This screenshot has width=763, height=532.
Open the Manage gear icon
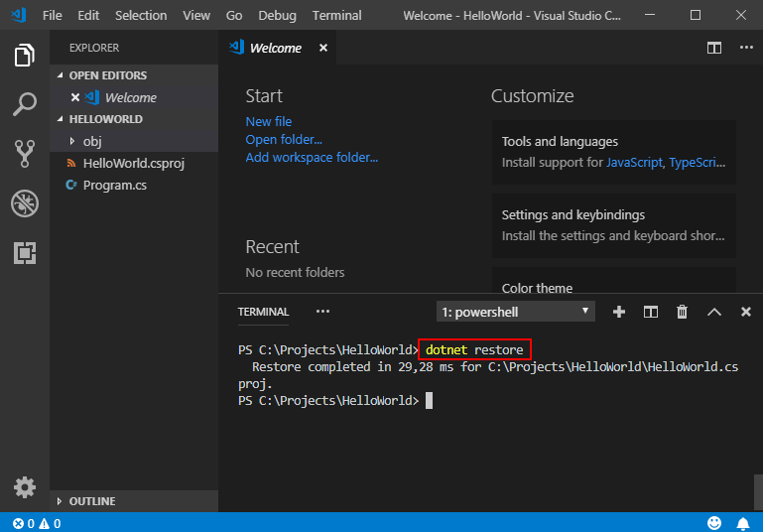click(x=25, y=487)
